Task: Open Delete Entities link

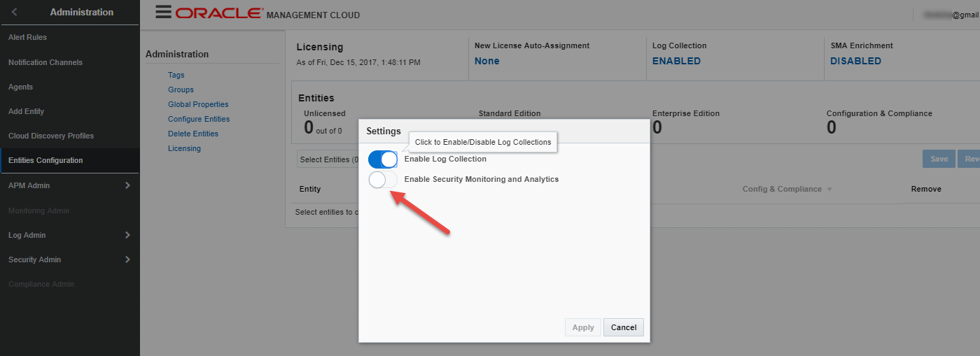Action: point(193,134)
